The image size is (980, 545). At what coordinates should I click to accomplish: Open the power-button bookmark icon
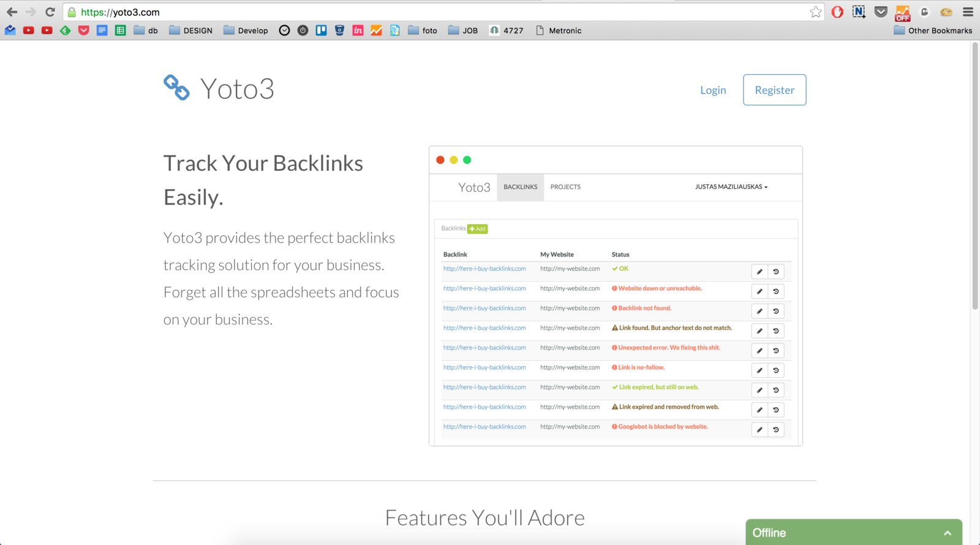303,30
